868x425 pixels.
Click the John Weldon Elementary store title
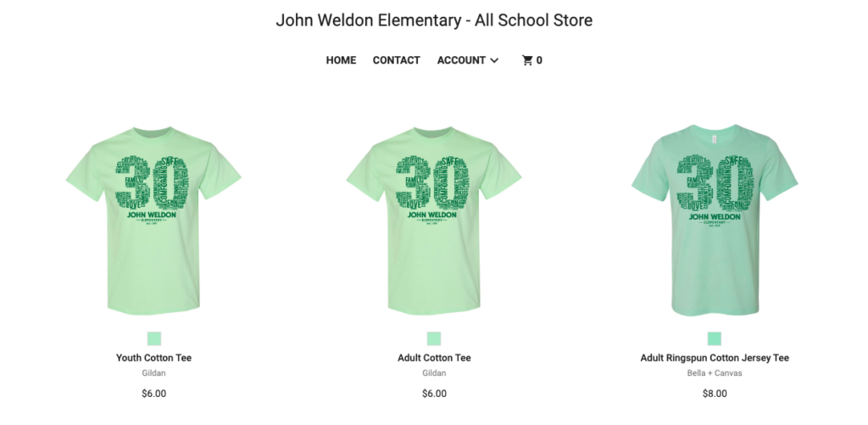coord(434,20)
